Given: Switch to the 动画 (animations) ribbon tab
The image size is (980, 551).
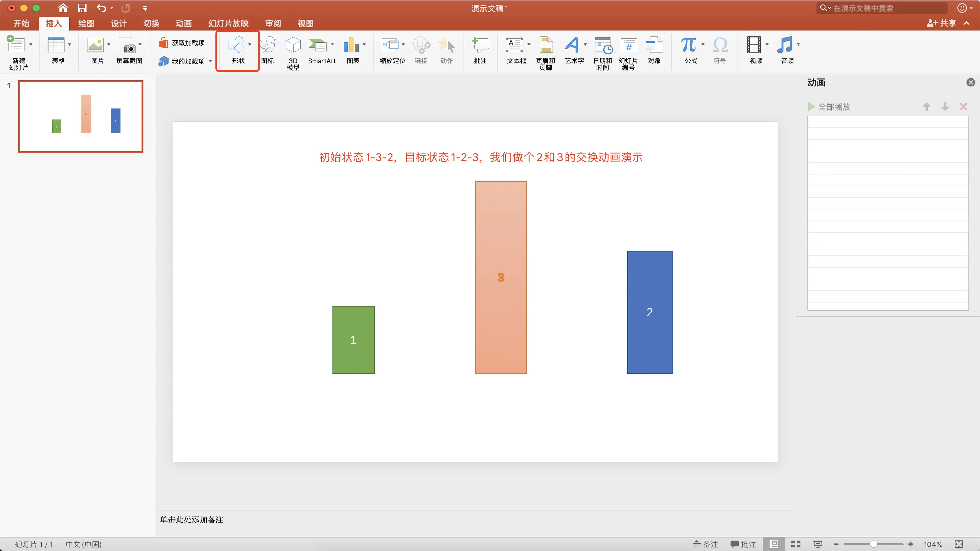Looking at the screenshot, I should tap(183, 24).
